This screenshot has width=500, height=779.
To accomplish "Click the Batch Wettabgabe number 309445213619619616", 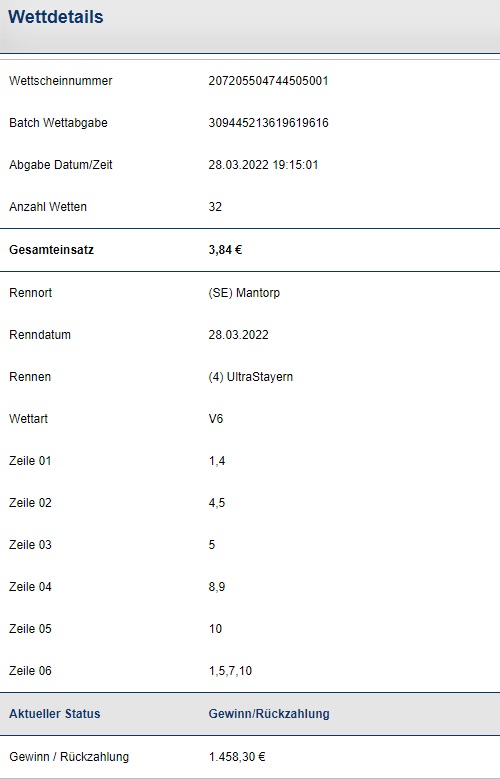I will click(x=268, y=123).
